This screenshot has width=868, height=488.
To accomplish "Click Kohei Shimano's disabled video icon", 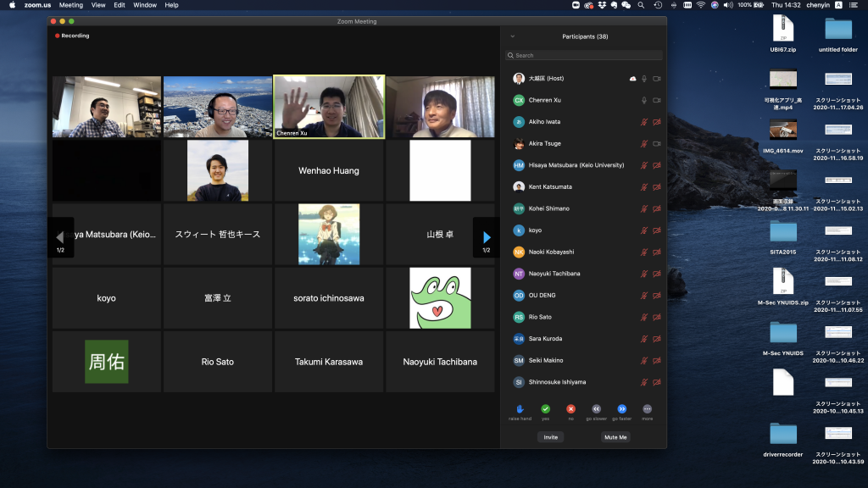I will 657,208.
